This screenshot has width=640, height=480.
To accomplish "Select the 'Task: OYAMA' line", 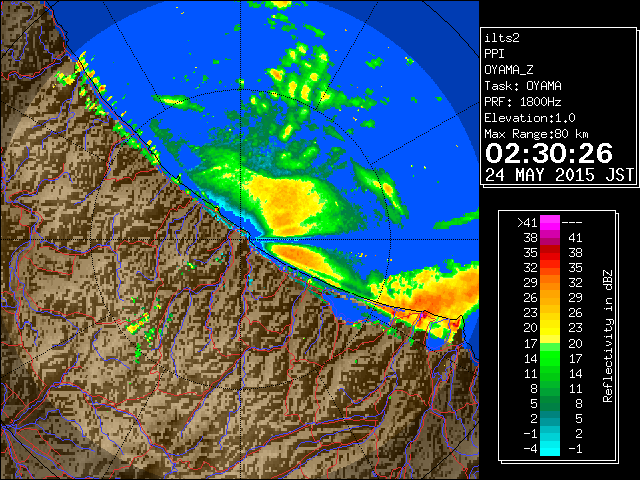I will [523, 86].
